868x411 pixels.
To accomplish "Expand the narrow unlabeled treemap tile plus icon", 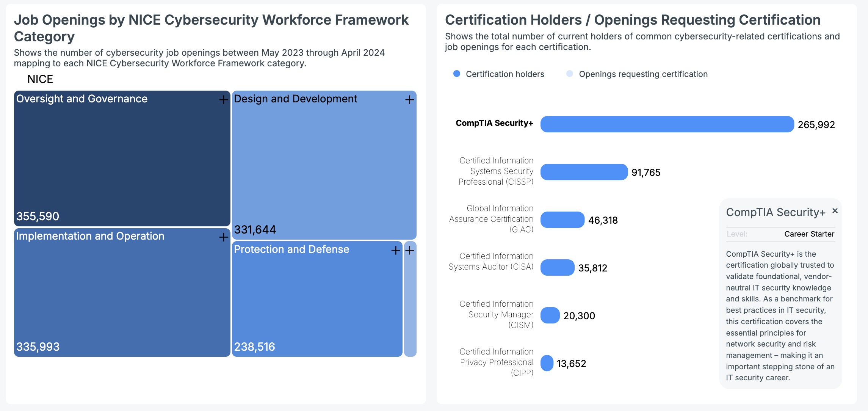I will pyautogui.click(x=410, y=250).
